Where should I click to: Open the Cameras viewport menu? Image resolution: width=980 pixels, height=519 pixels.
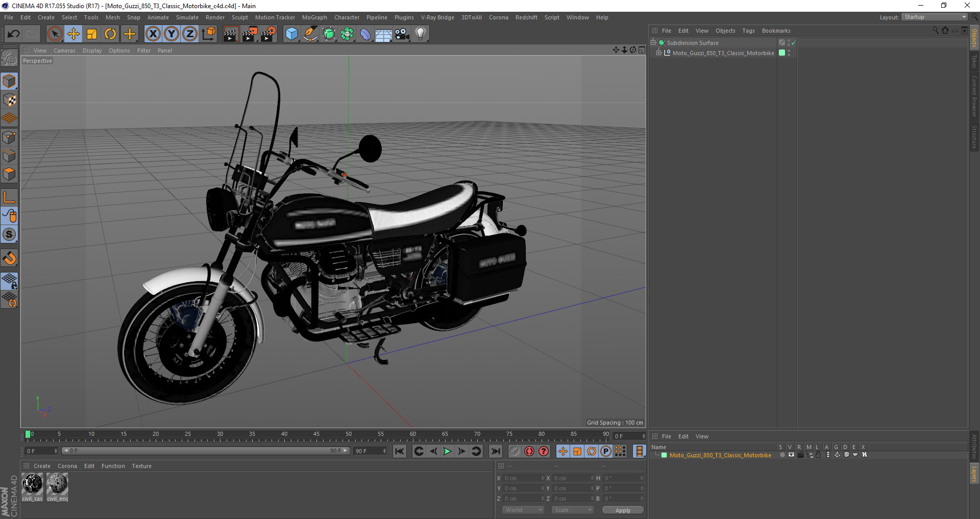64,51
